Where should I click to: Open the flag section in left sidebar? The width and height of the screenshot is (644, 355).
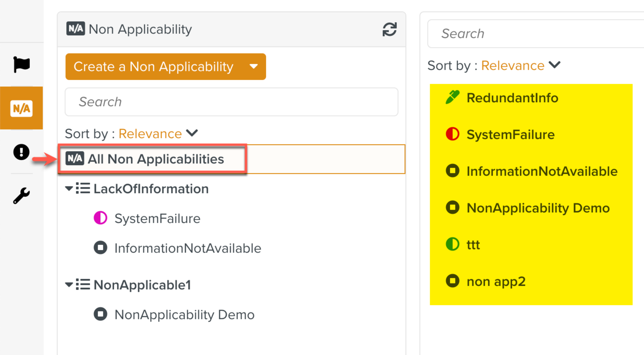22,64
